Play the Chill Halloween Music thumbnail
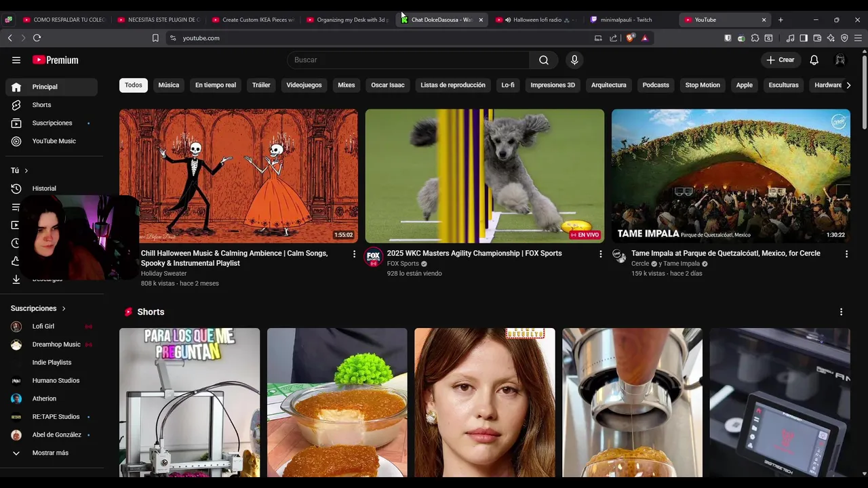868x488 pixels. [239, 176]
